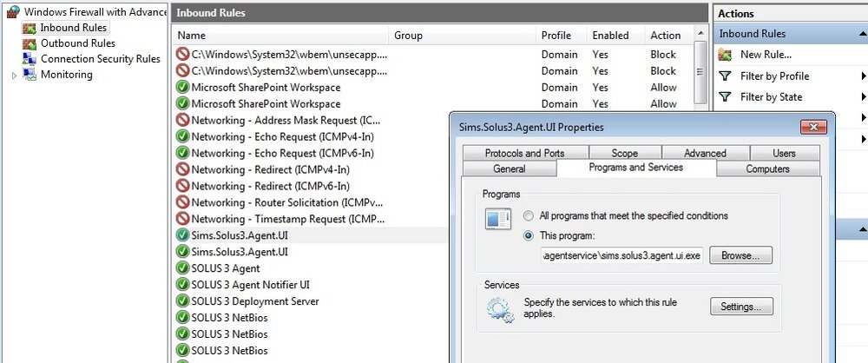
Task: Click New Rule... in Actions pane
Action: pyautogui.click(x=766, y=55)
